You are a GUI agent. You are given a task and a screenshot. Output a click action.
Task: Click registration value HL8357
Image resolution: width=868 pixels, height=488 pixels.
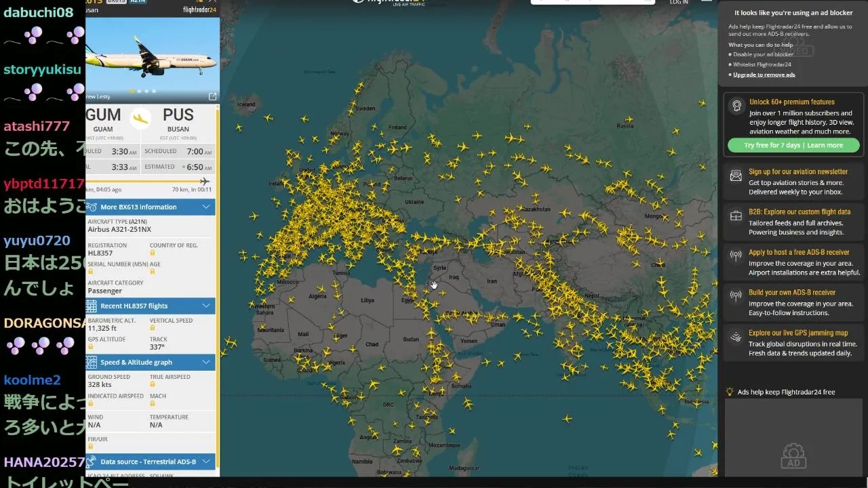coord(100,253)
